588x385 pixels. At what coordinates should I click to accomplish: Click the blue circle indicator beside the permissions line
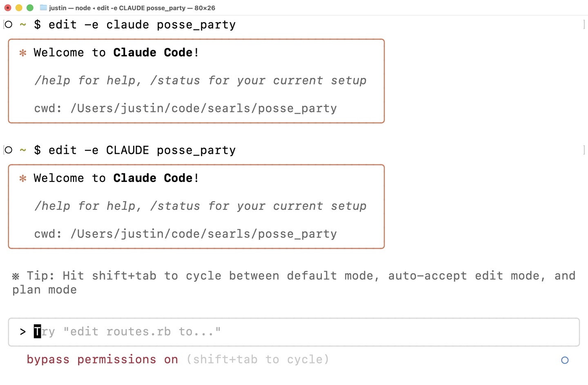[x=565, y=360]
